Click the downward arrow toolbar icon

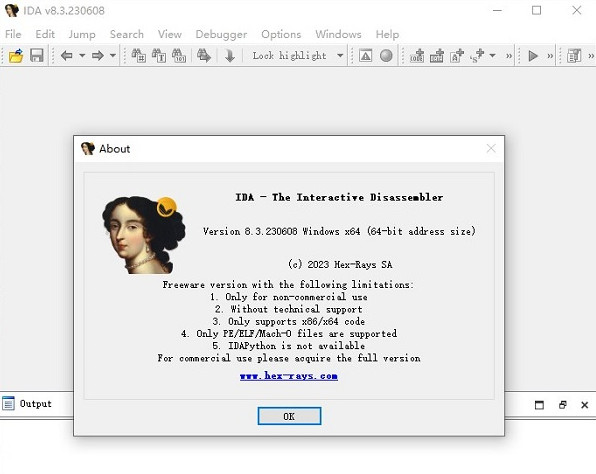230,56
